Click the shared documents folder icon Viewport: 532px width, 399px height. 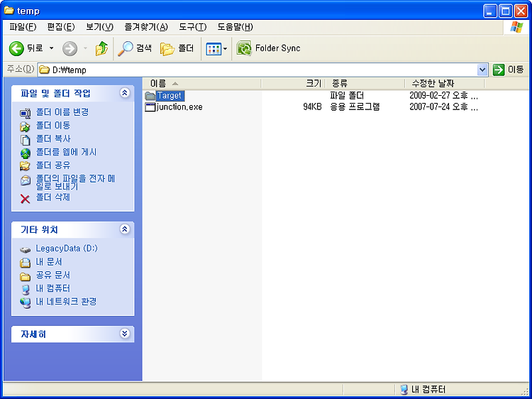pos(25,276)
